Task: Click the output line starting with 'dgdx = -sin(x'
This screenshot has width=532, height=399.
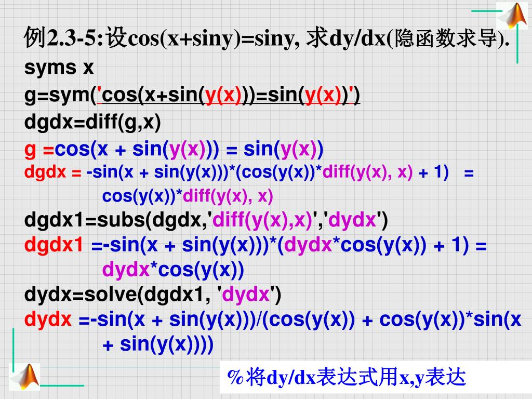Action: click(x=249, y=172)
